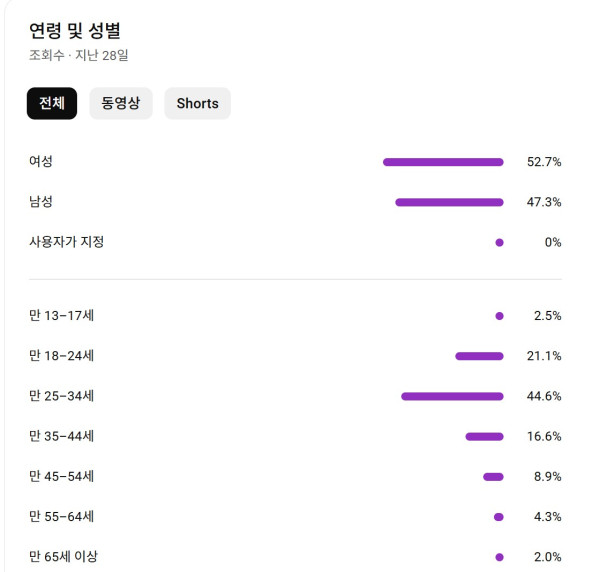Click the 사용자가 지정 label
This screenshot has width=600, height=572.
click(x=67, y=242)
